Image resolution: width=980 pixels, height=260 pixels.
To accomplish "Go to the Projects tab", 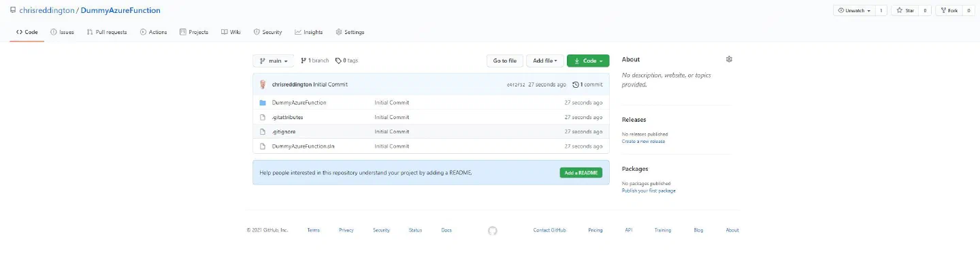I will click(194, 32).
